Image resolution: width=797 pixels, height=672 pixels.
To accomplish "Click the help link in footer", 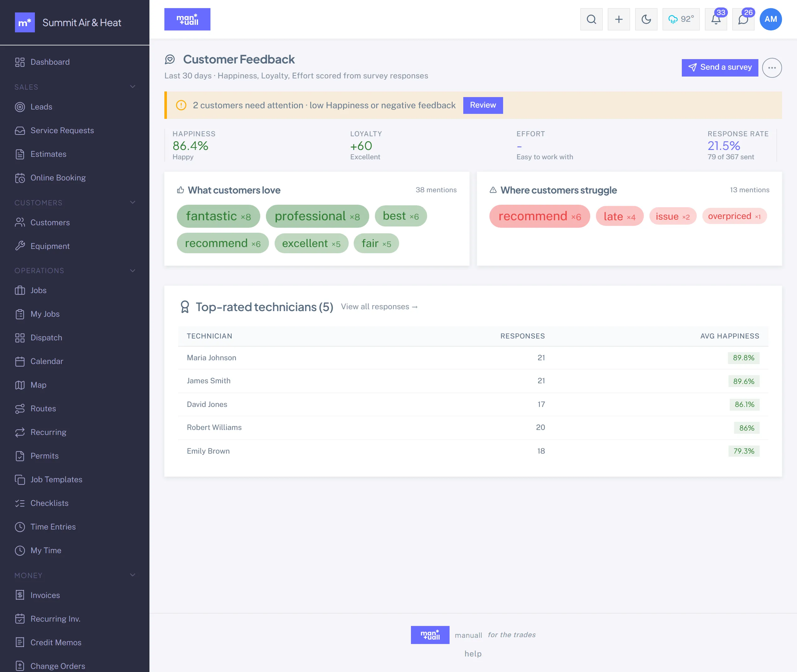I will pos(473,654).
